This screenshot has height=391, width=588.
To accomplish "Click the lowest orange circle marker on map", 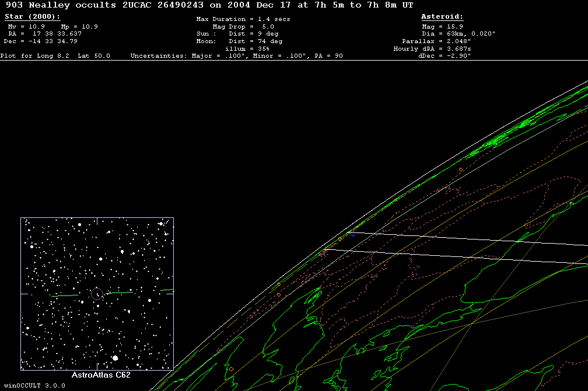I will (x=231, y=369).
